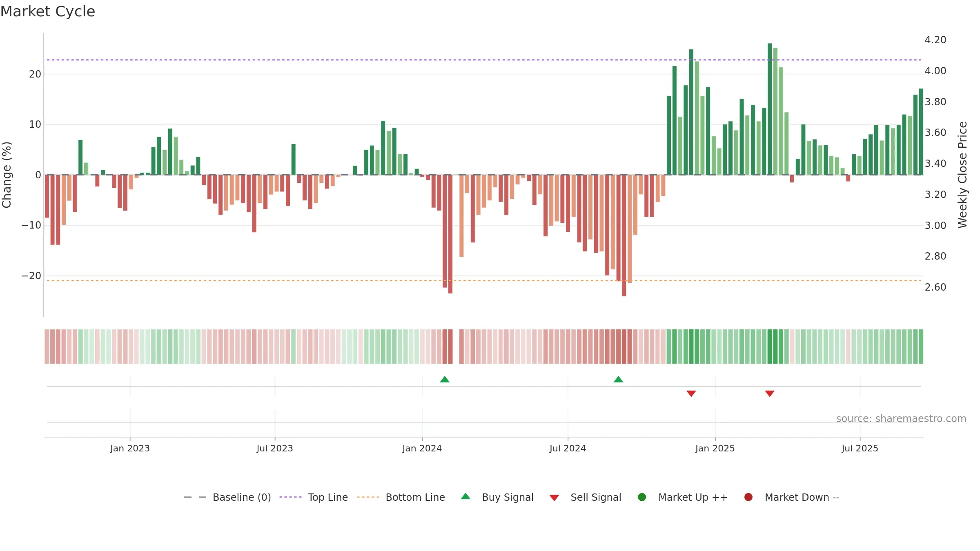Click the deepest red bar below the bottom line
The height and width of the screenshot is (551, 980).
click(x=624, y=236)
